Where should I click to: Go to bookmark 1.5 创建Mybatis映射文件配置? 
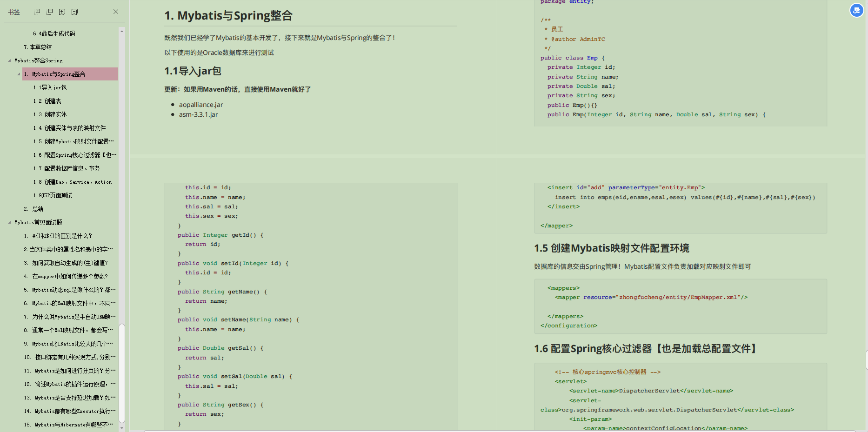73,141
